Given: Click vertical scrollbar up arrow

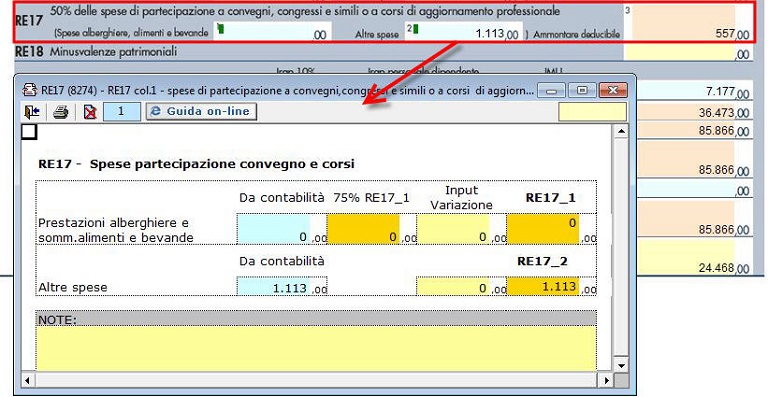Looking at the screenshot, I should tap(621, 131).
